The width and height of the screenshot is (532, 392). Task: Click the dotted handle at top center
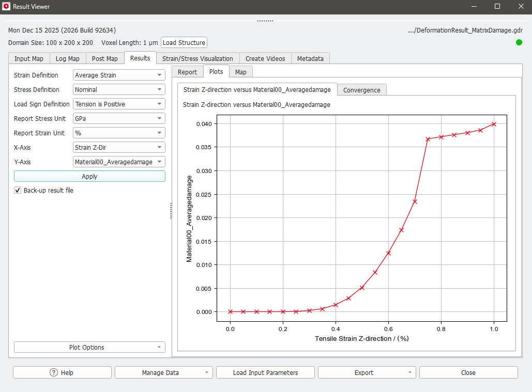point(265,21)
